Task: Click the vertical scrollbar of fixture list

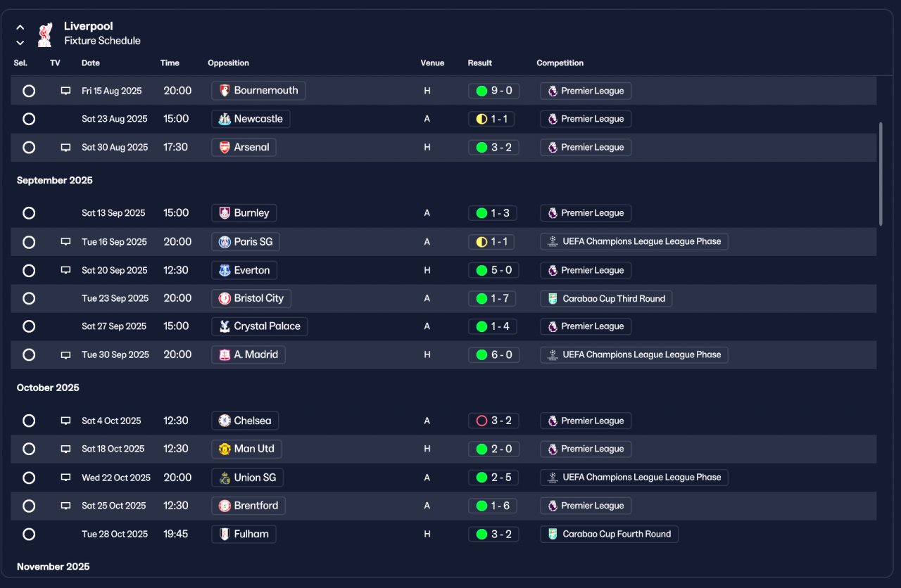Action: [x=881, y=174]
